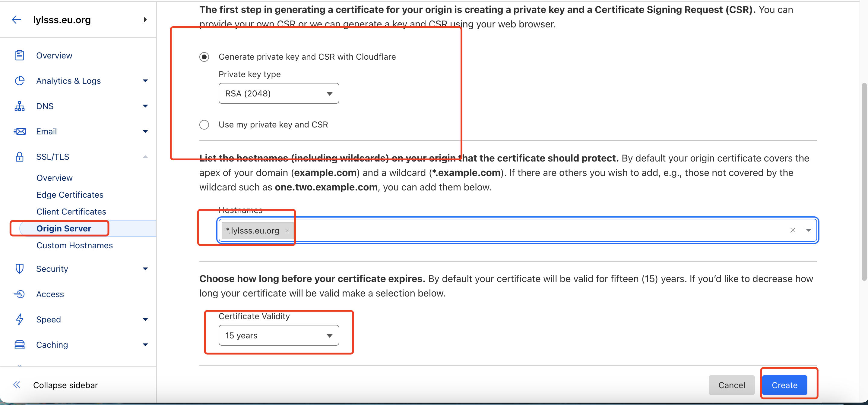Click the Caching storage icon
Image resolution: width=868 pixels, height=405 pixels.
tap(20, 345)
